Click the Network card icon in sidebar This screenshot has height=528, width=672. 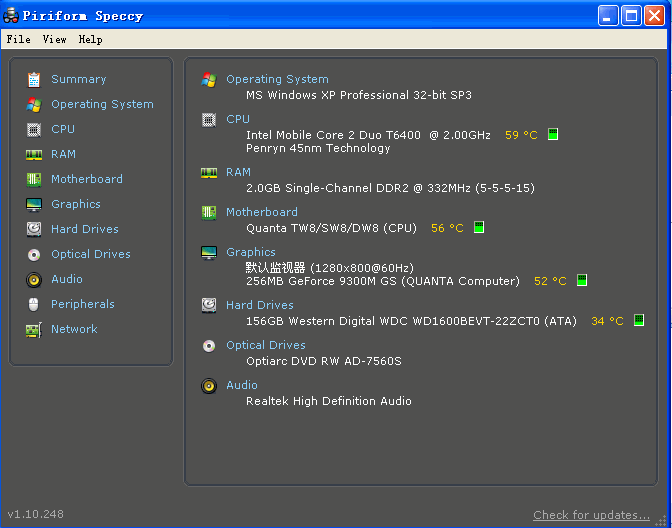coord(34,330)
